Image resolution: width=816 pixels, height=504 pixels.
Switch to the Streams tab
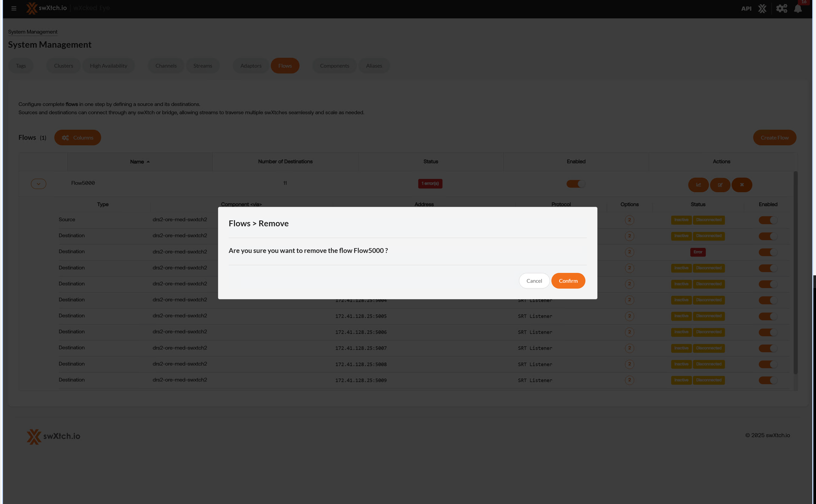coord(202,66)
